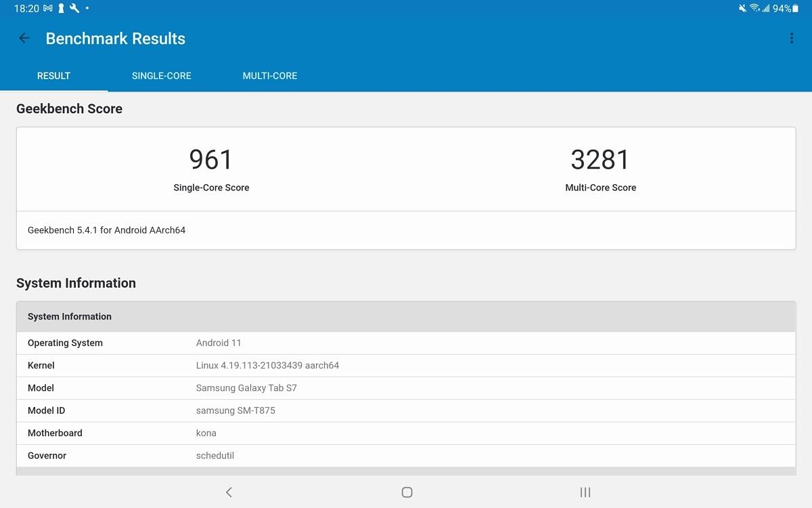The height and width of the screenshot is (508, 812).
Task: Tap the Model row label
Action: (x=41, y=388)
